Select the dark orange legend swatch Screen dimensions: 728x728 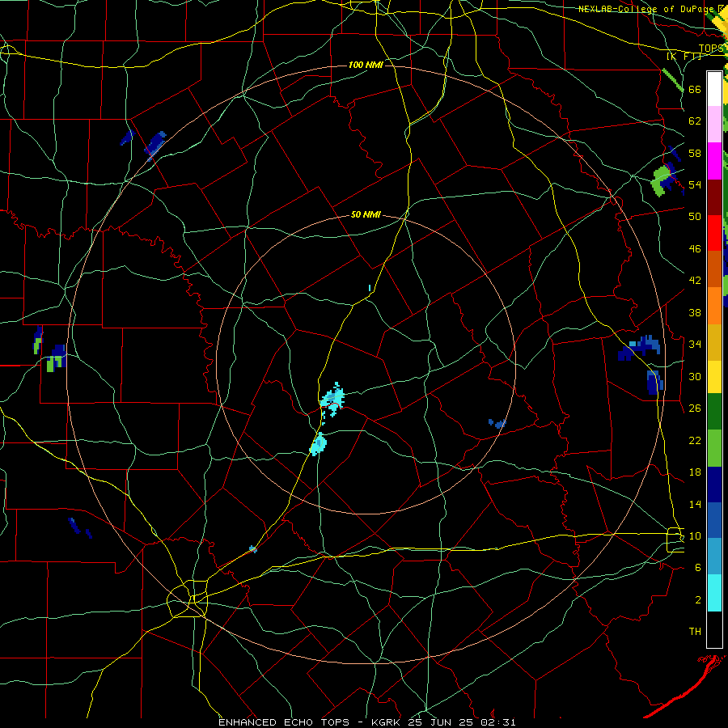(x=714, y=269)
